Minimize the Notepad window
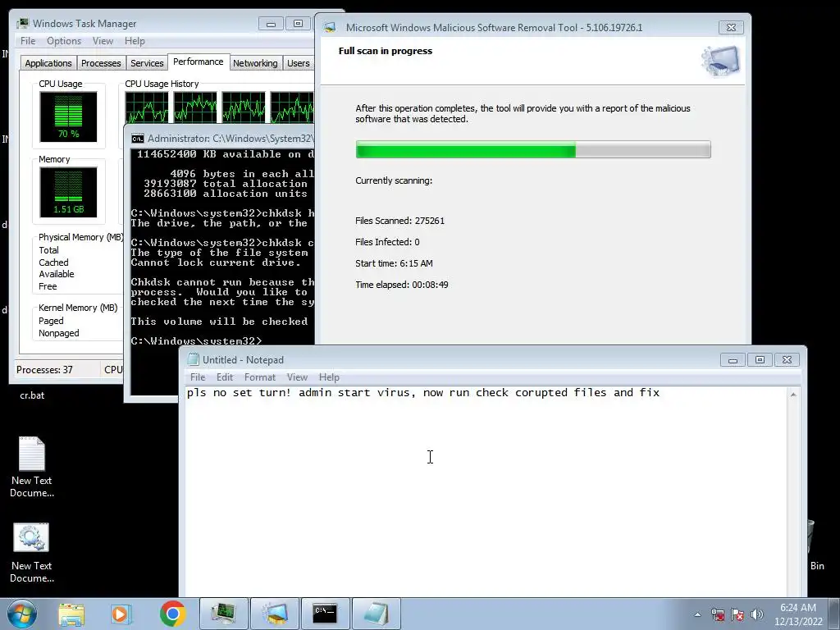840x630 pixels. coord(733,359)
